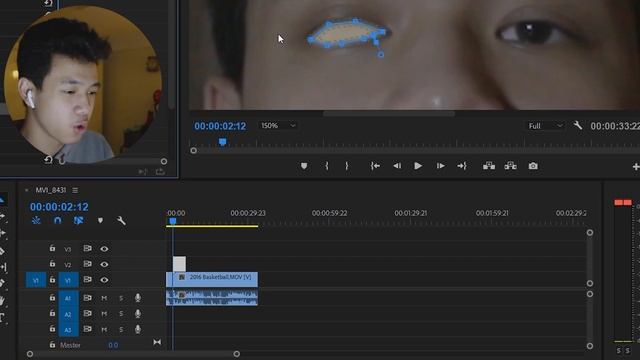This screenshot has height=360, width=640.
Task: Toggle V1 source patching indicator
Action: coord(36,280)
